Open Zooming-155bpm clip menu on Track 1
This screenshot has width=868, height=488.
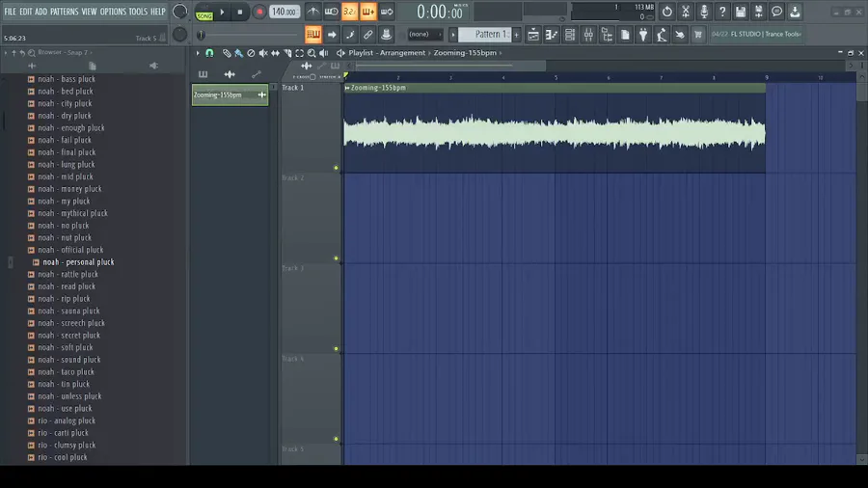tap(347, 88)
